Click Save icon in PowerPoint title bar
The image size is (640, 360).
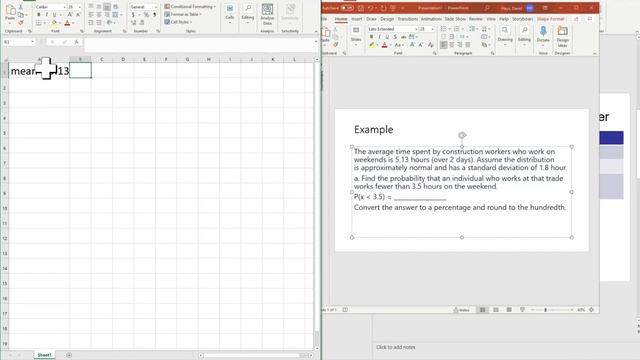(361, 8)
